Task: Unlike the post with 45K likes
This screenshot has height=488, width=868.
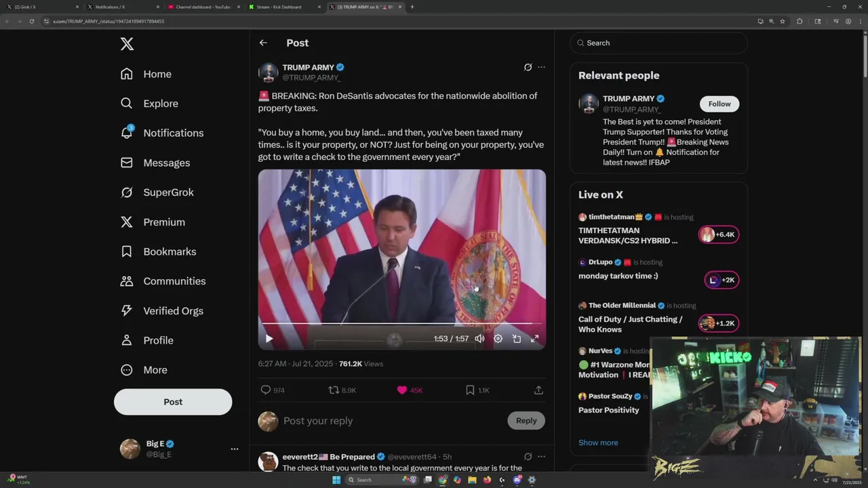Action: click(410, 390)
